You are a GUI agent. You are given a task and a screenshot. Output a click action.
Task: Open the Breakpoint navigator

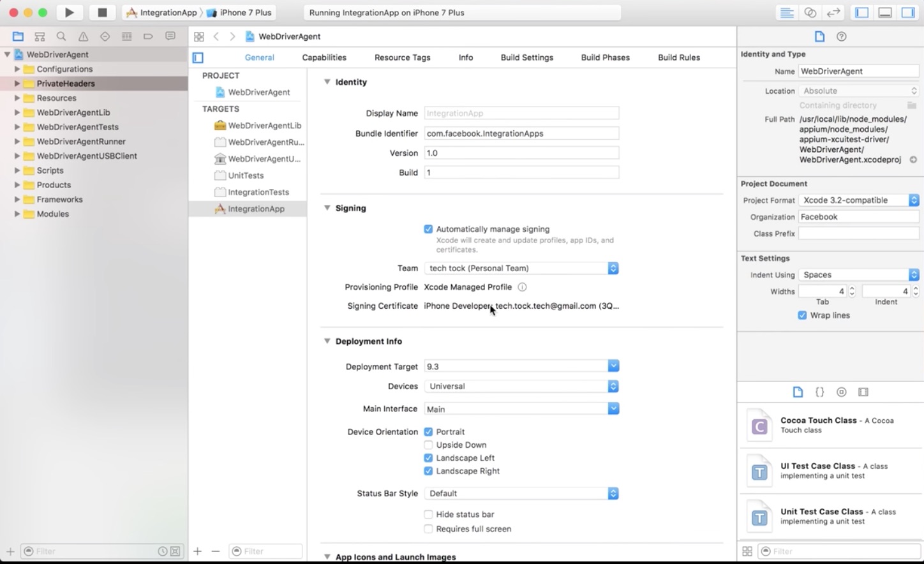tap(148, 36)
